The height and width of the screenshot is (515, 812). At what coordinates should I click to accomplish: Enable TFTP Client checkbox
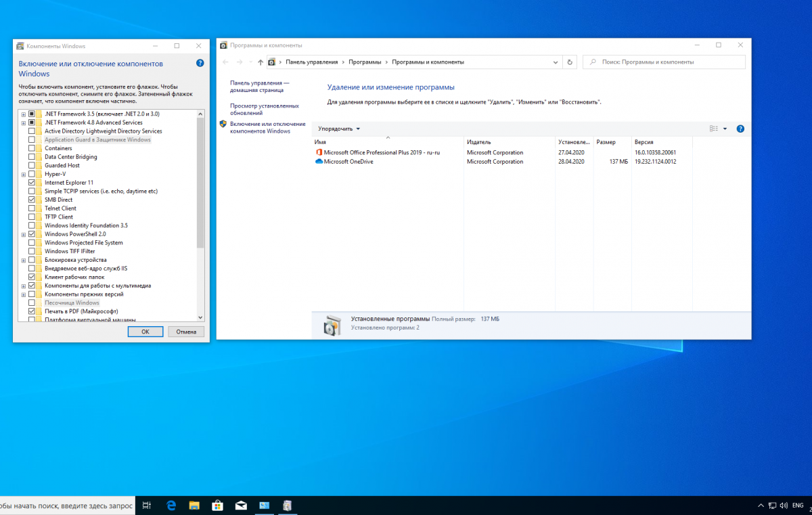32,217
